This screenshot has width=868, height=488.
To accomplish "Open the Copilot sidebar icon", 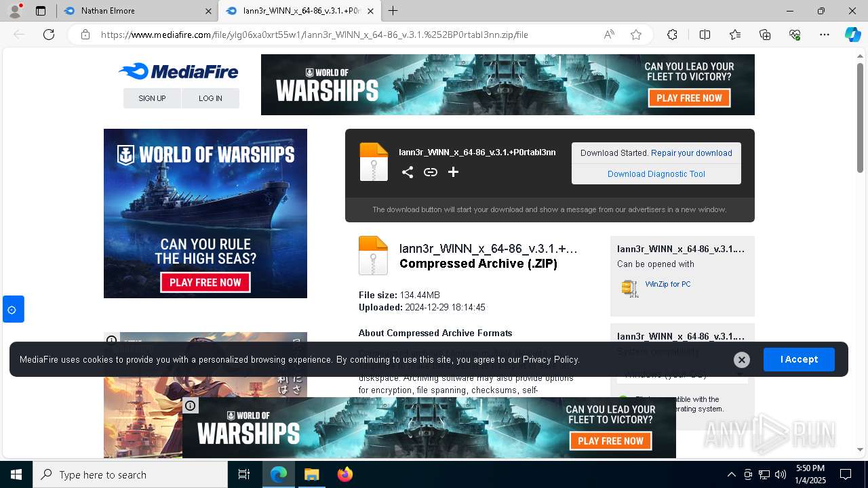I will pos(852,35).
